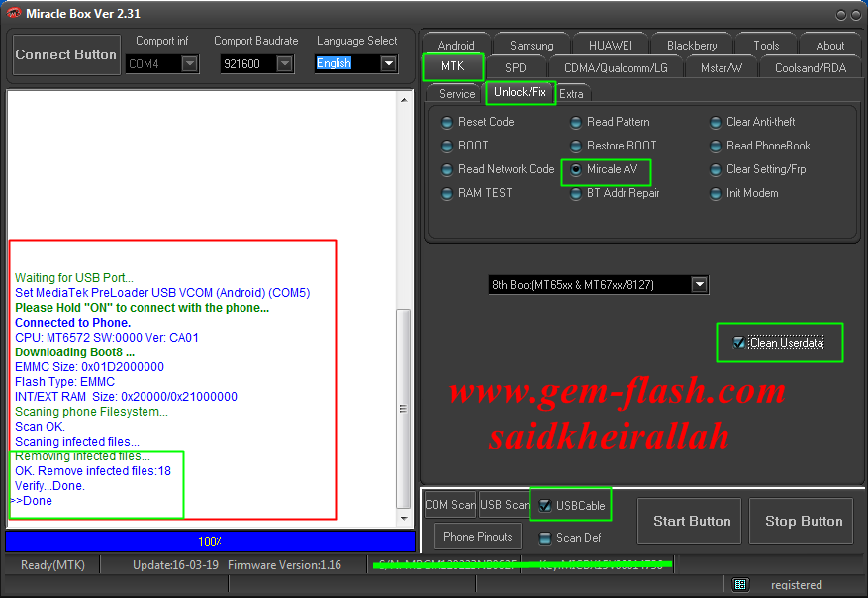Viewport: 868px width, 598px height.
Task: Click the log panel scrollbar thumb
Action: [404, 409]
